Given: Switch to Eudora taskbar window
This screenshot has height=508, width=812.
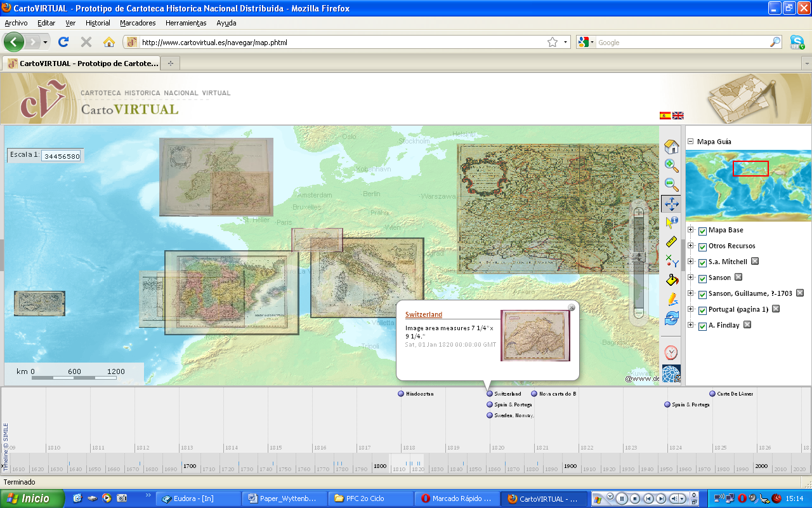Looking at the screenshot, I should [x=199, y=498].
